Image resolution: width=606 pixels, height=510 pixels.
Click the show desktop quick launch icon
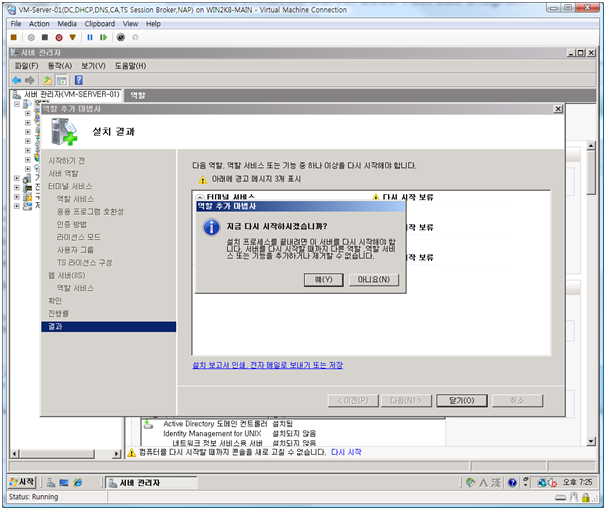point(64,483)
